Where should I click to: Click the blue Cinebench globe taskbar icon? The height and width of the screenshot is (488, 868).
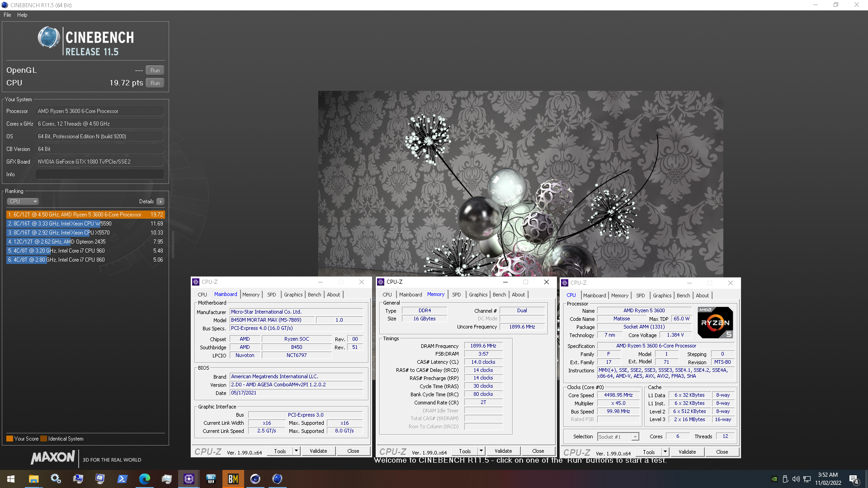tap(277, 479)
